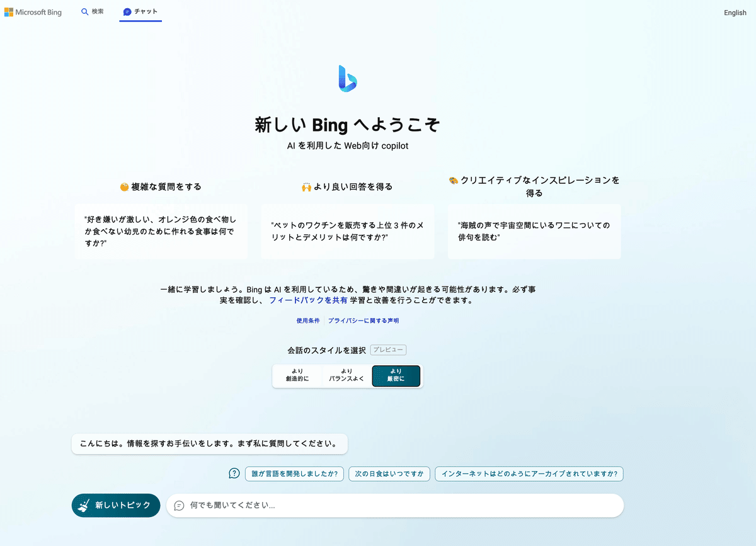Screen dimensions: 756x546
Task: Click the 新しい Bing へようこそ title
Action: click(x=348, y=125)
